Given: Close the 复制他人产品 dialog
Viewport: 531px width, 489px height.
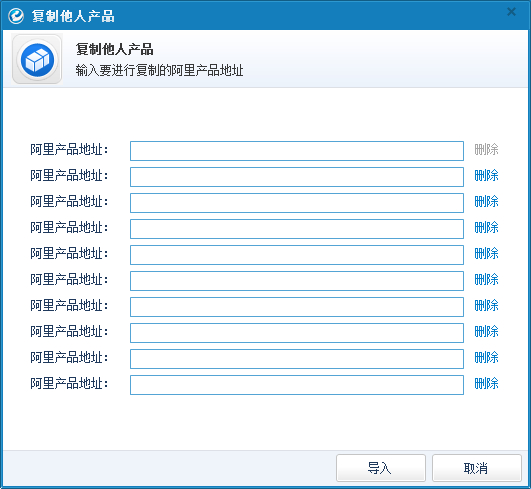Looking at the screenshot, I should tap(511, 12).
